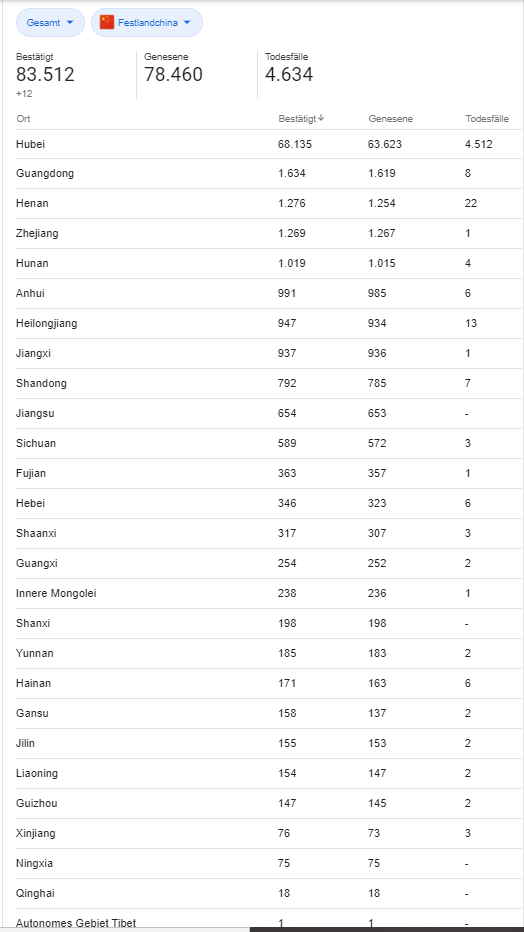Image resolution: width=524 pixels, height=932 pixels.
Task: Click the Qinghai province name
Action: pos(36,893)
